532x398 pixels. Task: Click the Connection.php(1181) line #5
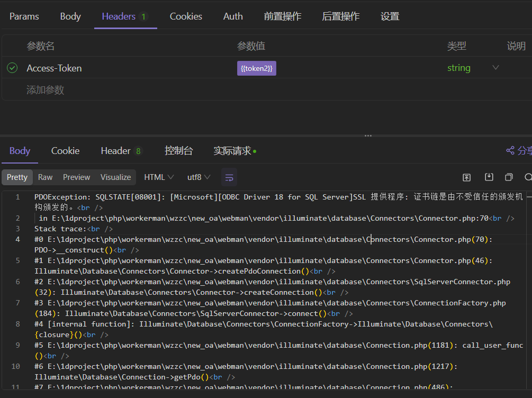coord(278,350)
